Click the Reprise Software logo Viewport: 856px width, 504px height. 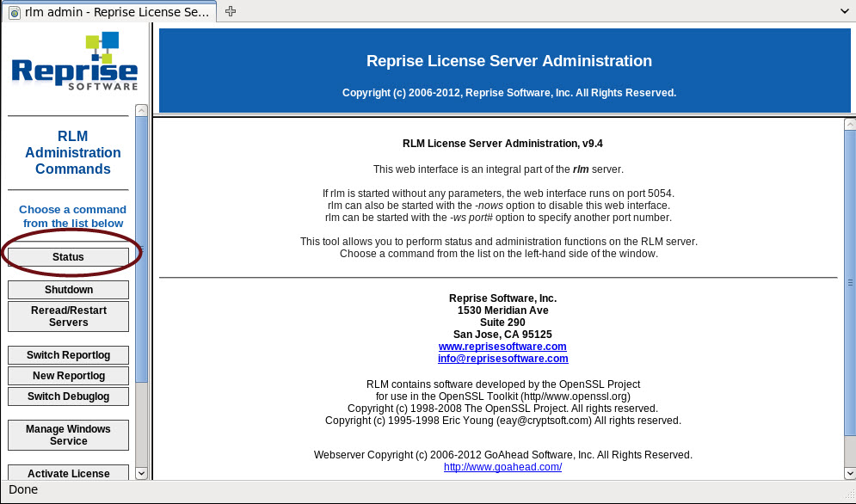click(x=74, y=62)
